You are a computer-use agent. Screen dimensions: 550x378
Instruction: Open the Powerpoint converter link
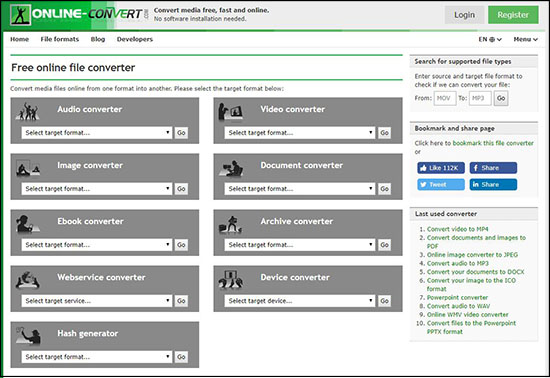pos(457,297)
